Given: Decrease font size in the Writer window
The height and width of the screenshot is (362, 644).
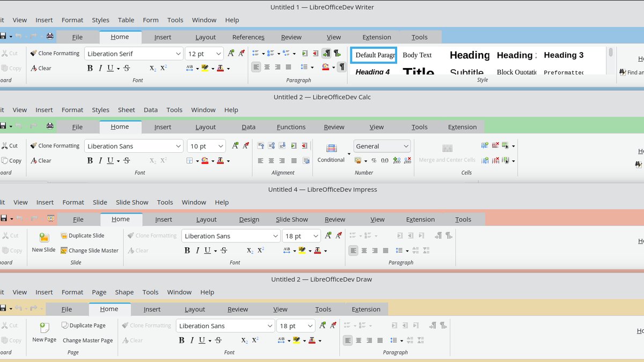Looking at the screenshot, I should pos(242,53).
